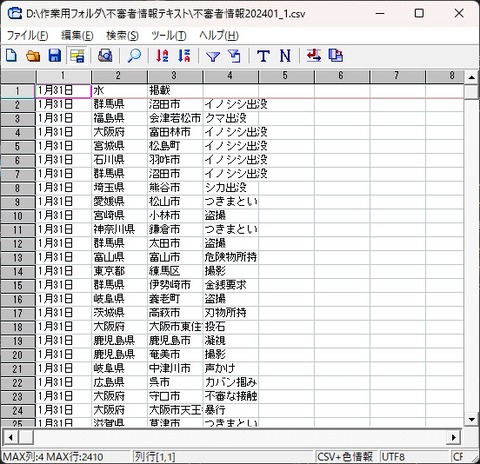Select cell 小林市 in row 10

point(175,216)
